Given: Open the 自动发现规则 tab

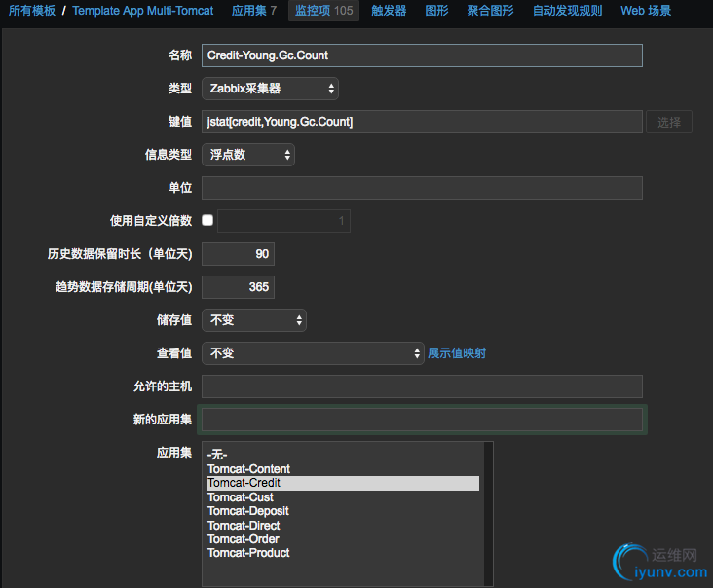Looking at the screenshot, I should (567, 11).
